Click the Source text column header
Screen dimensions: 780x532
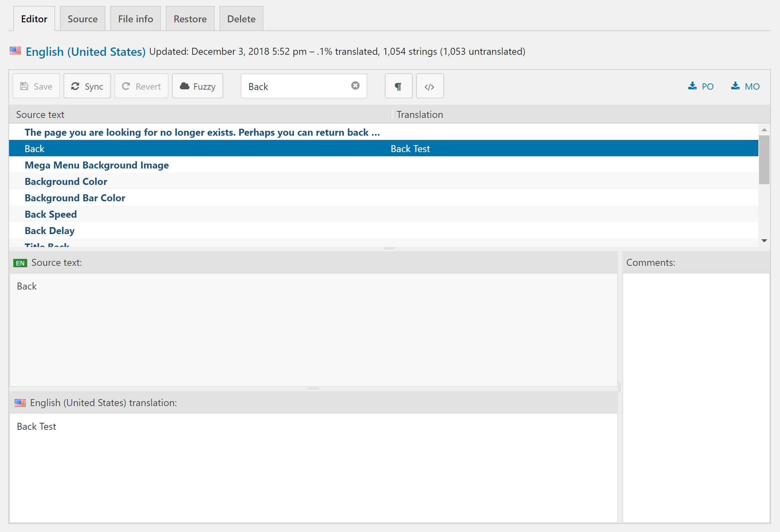pos(40,114)
